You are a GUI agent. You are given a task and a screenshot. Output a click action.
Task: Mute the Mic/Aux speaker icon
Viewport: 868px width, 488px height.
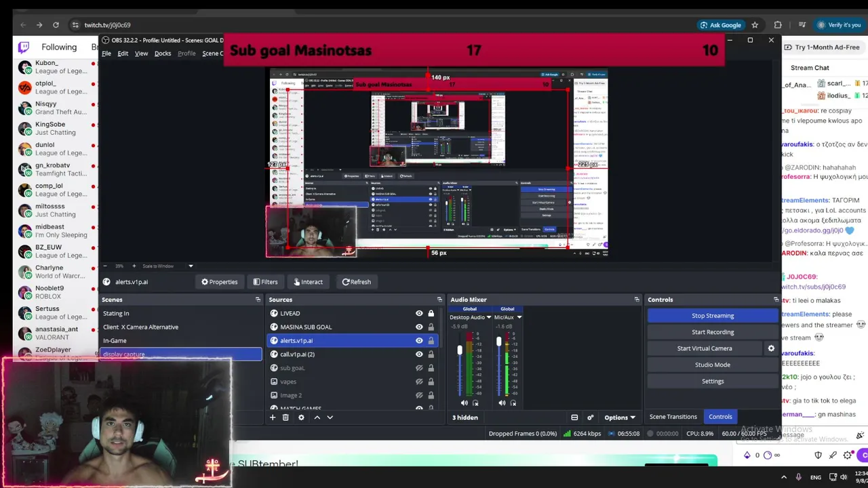(x=502, y=403)
